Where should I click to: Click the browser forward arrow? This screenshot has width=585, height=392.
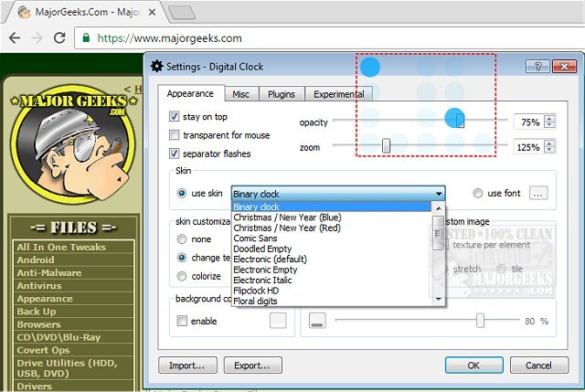pyautogui.click(x=37, y=37)
